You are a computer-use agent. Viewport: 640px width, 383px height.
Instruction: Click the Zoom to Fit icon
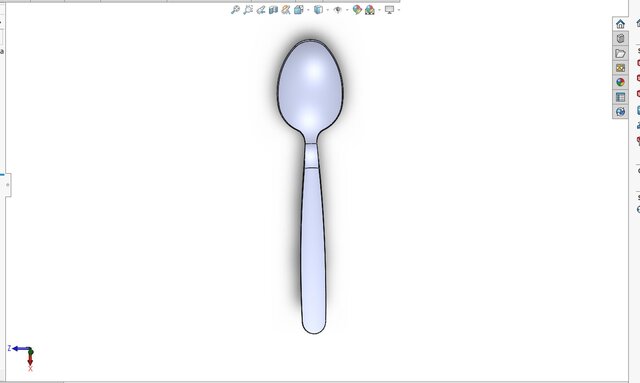coord(236,10)
